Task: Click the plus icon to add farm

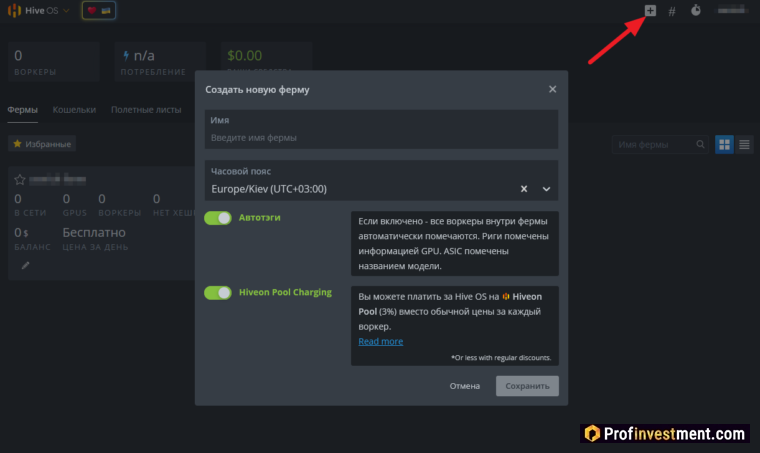Action: coord(650,10)
